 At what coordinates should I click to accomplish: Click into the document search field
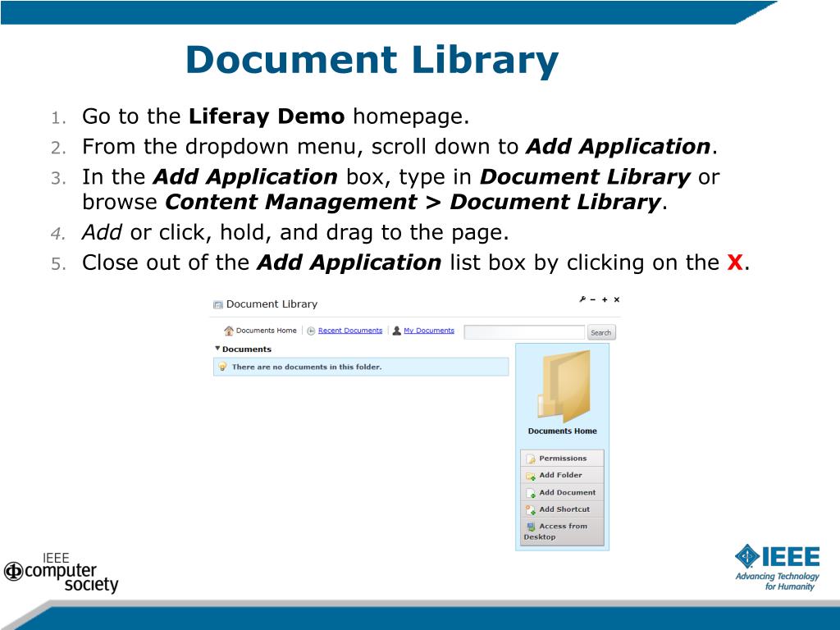(524, 332)
